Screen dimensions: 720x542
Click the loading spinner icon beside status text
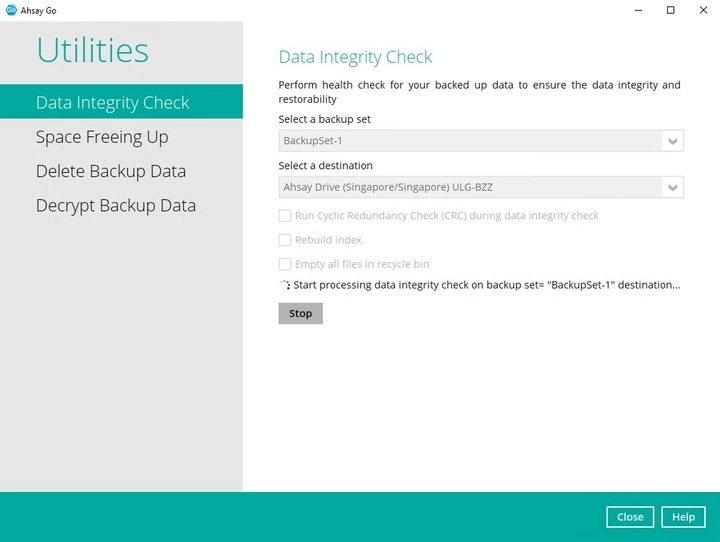click(x=285, y=285)
